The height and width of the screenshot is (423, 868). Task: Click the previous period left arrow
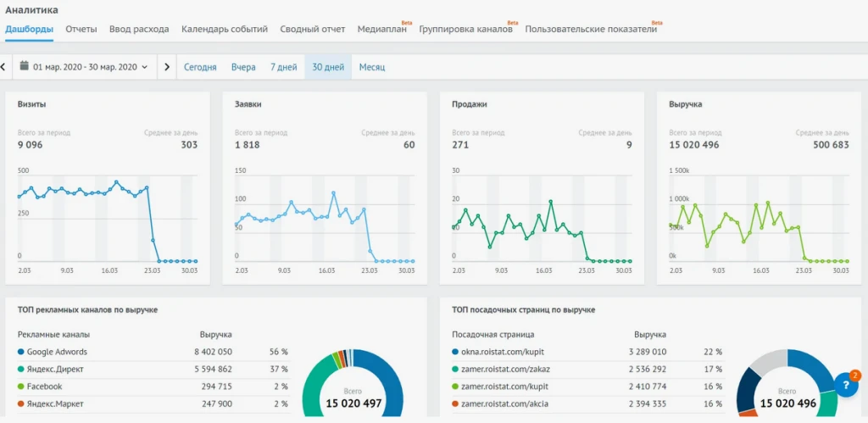coord(3,66)
